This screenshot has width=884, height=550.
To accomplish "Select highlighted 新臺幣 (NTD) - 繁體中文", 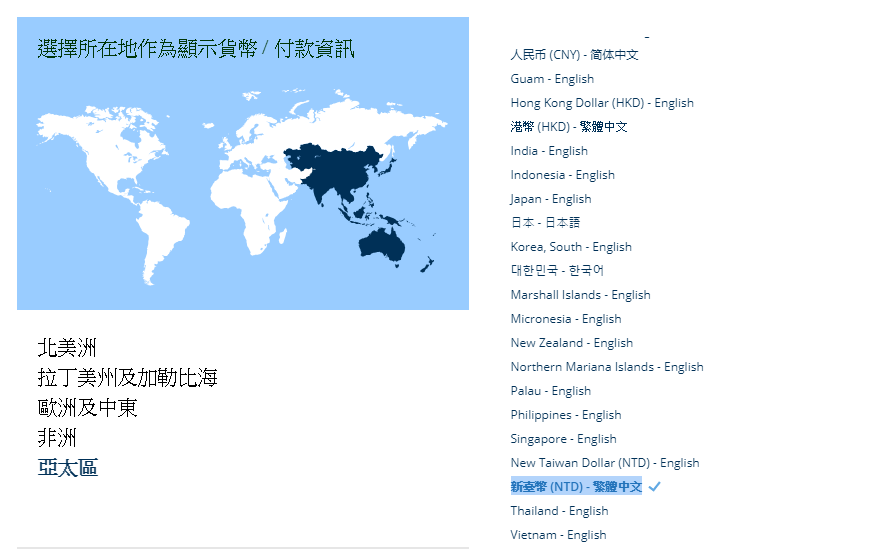I will pos(576,486).
